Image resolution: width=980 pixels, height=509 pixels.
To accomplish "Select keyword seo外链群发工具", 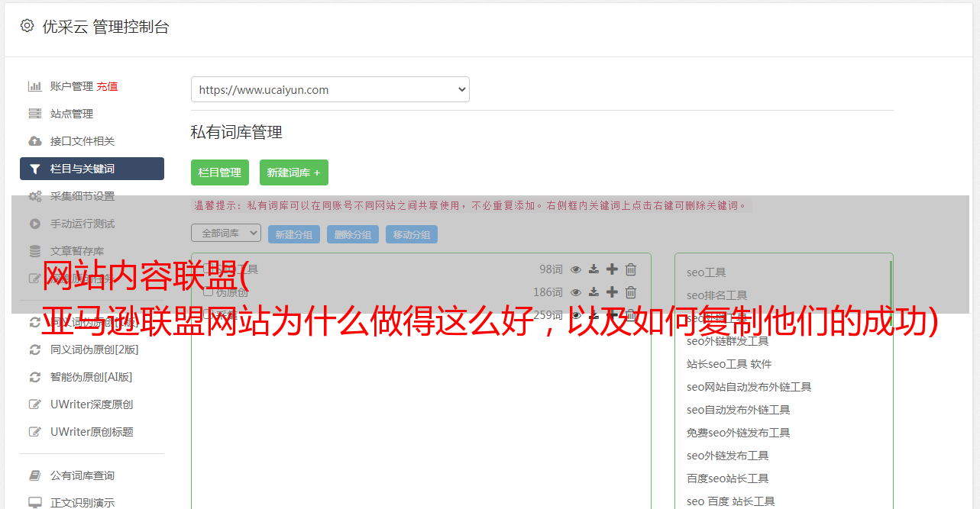I will pyautogui.click(x=728, y=341).
